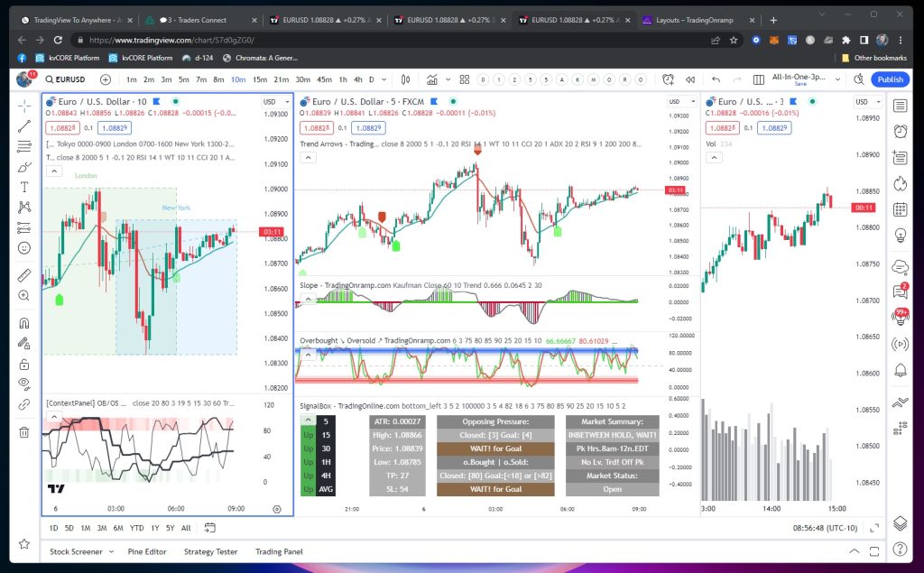Select the 15m timeframe button

257,79
